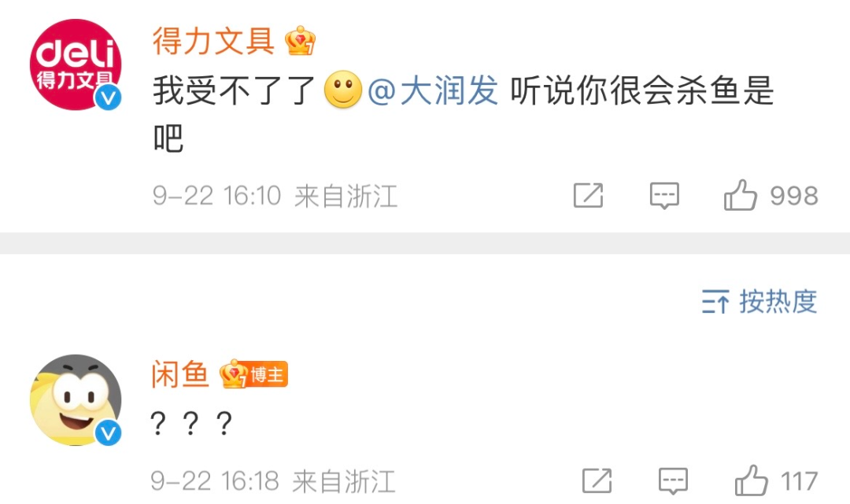Screen dimensions: 850x504
Task: Tap the 闲鱼 username
Action: point(180,374)
